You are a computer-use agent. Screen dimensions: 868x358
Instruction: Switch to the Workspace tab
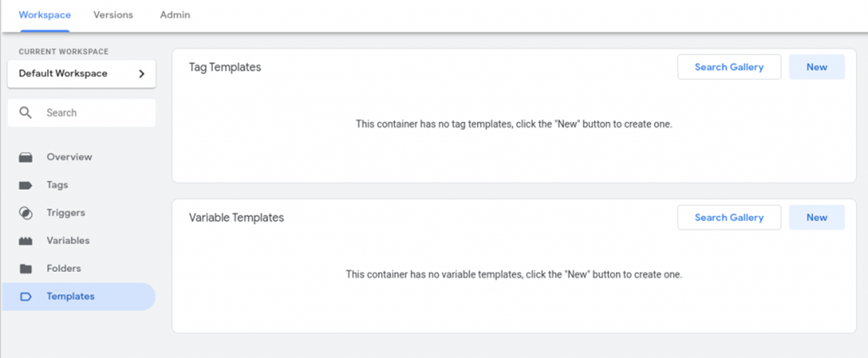[45, 15]
